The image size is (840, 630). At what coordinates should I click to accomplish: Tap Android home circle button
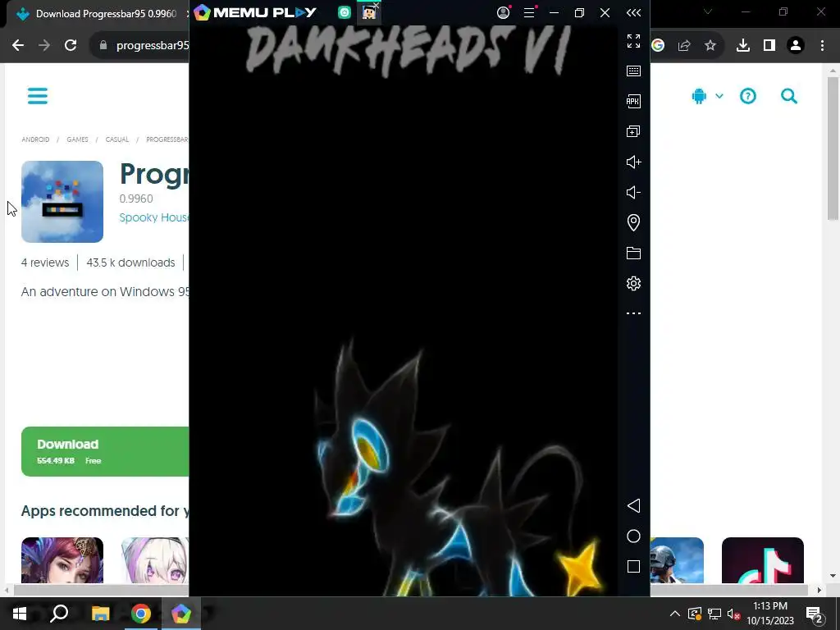pyautogui.click(x=633, y=536)
